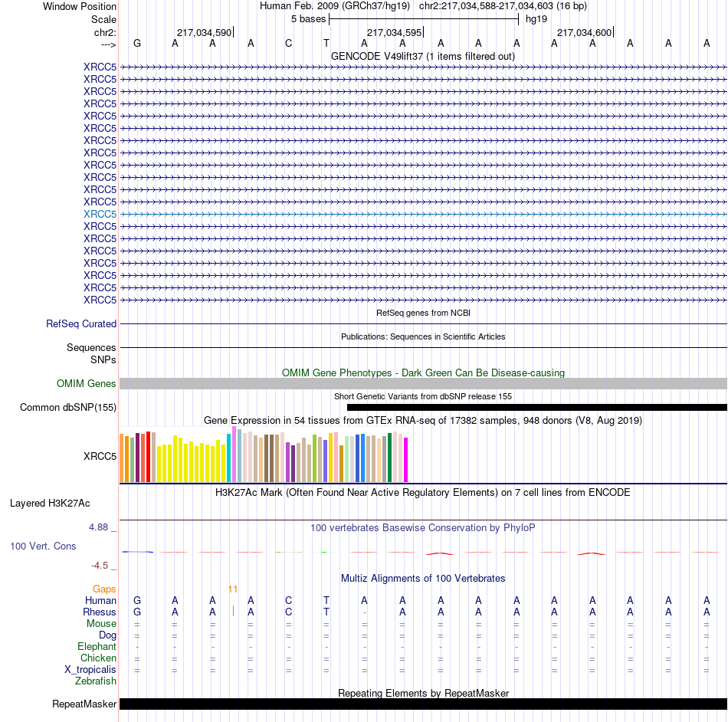Open 100 vertebrates Basewise Conservation by PhyloP title

(423, 528)
